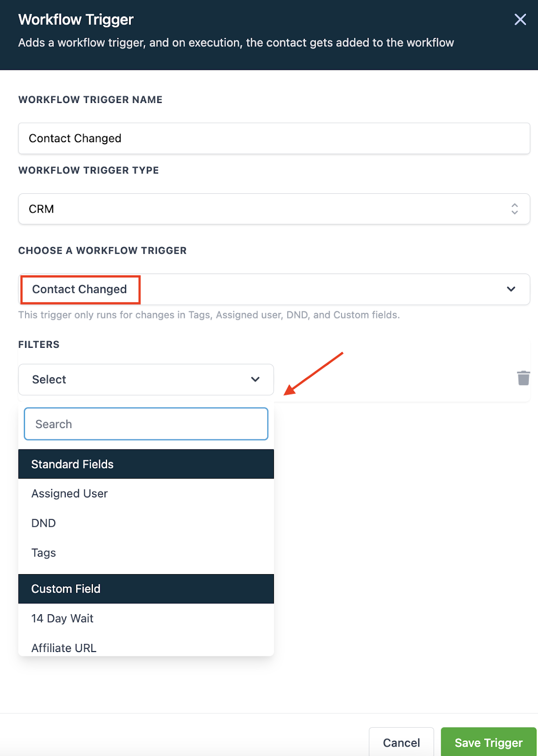Click the green Save Trigger button

click(x=488, y=743)
